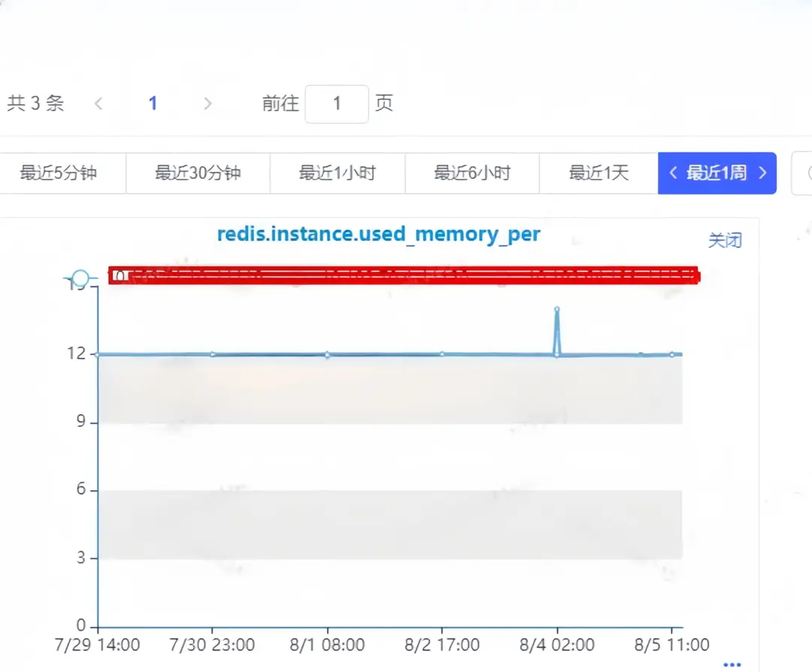Click the x-axis label 8/4 02:00
This screenshot has height=672, width=812.
tap(557, 645)
